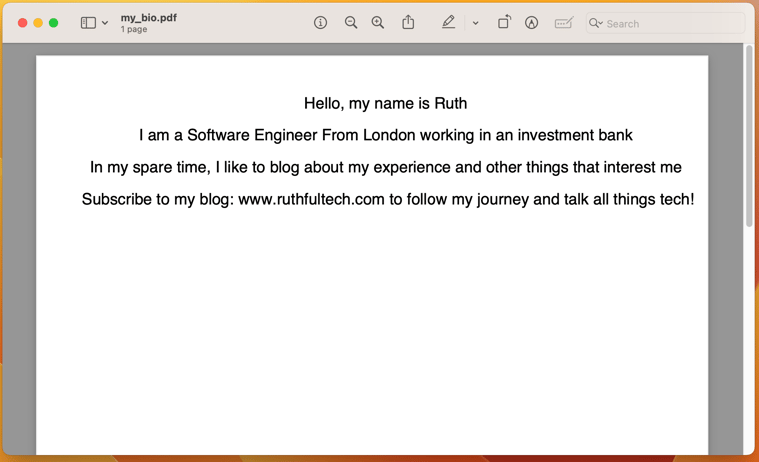Screen dimensions: 759x462
Task: Click the Software Engineer From London line
Action: [385, 135]
